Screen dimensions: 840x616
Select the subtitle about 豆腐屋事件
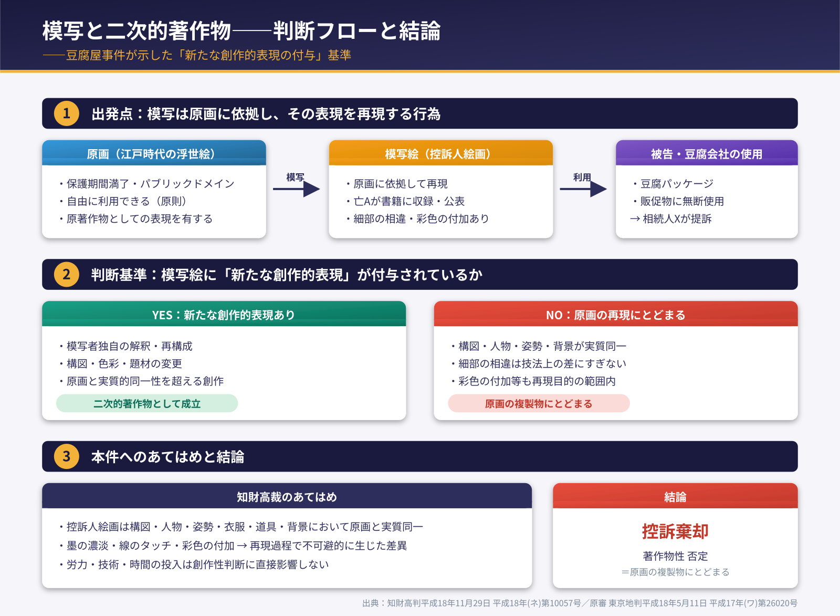pos(197,55)
